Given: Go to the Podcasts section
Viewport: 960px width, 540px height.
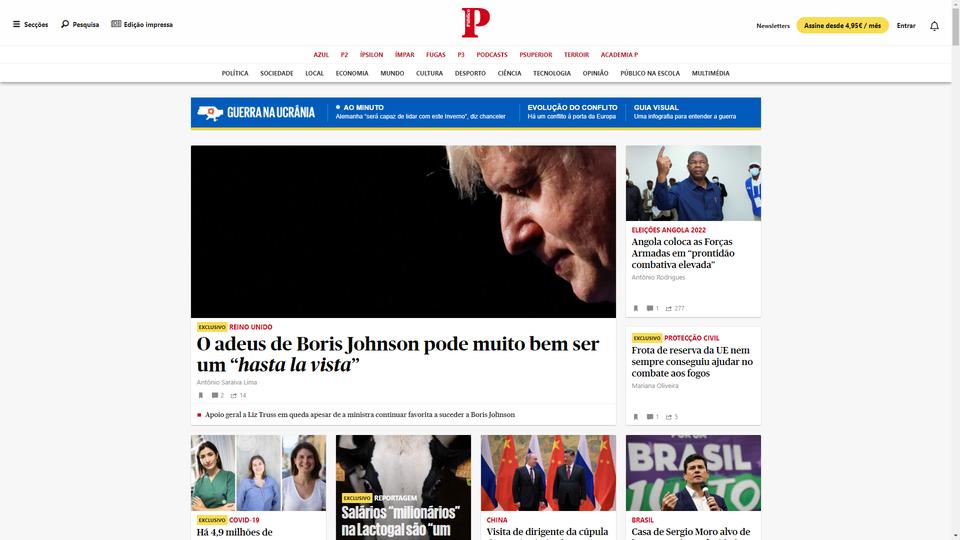Looking at the screenshot, I should click(492, 55).
